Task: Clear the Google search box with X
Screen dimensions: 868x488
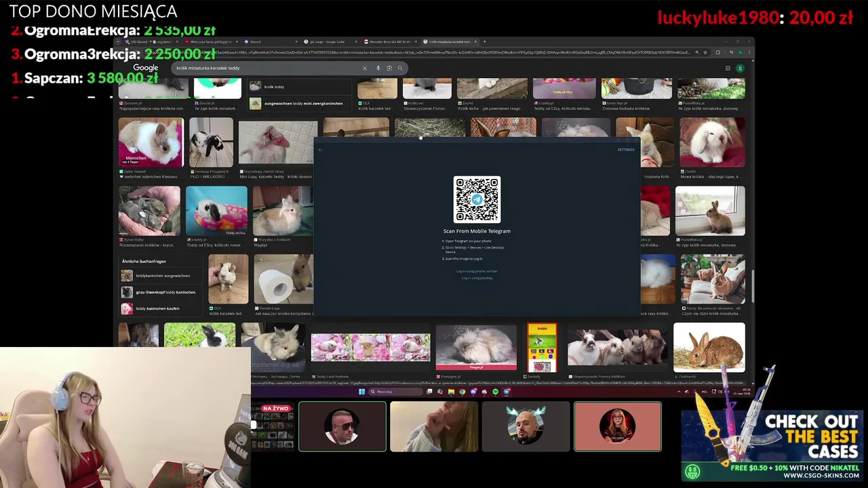Action: click(364, 68)
